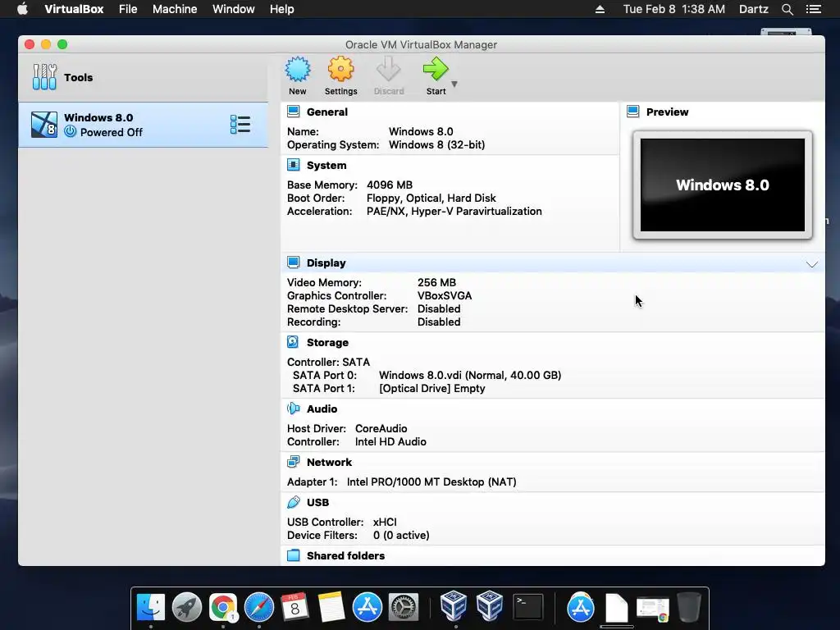This screenshot has width=840, height=630.
Task: Open the System section heading link
Action: pos(326,166)
